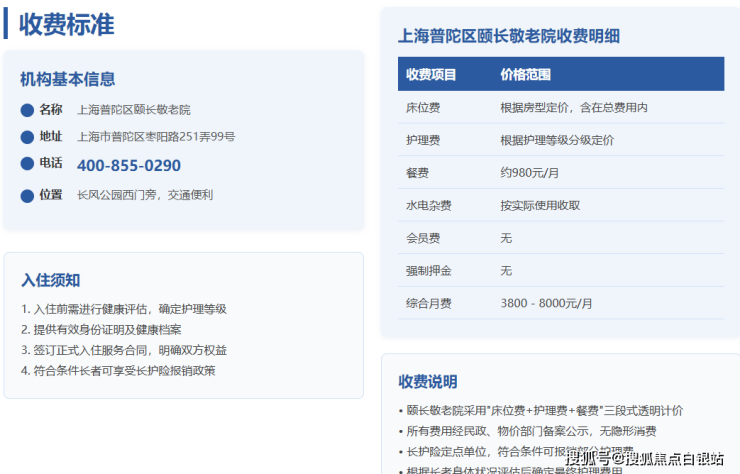Select the value 3800 - 8000元/月
740x474 pixels.
pyautogui.click(x=546, y=303)
